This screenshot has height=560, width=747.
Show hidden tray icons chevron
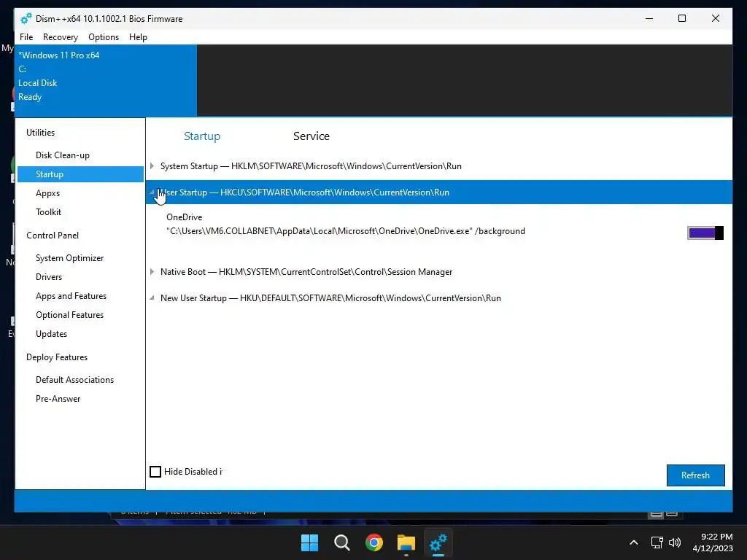click(634, 542)
